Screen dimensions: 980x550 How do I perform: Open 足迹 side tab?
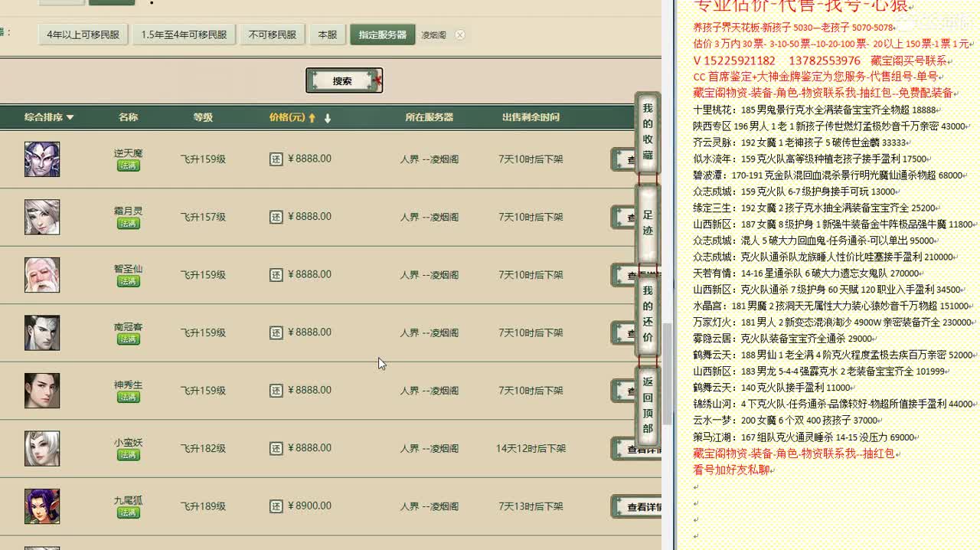[648, 224]
